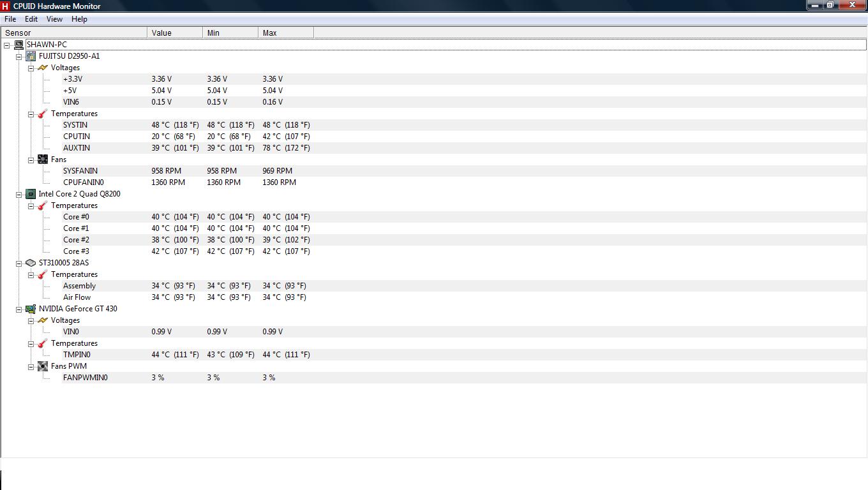
Task: Click the Max column header
Action: pos(286,33)
